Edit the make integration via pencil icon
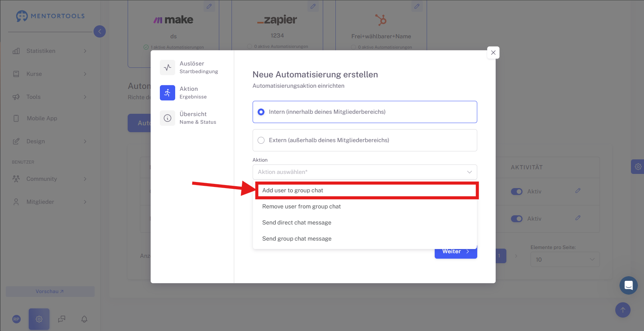The image size is (644, 331). (209, 6)
